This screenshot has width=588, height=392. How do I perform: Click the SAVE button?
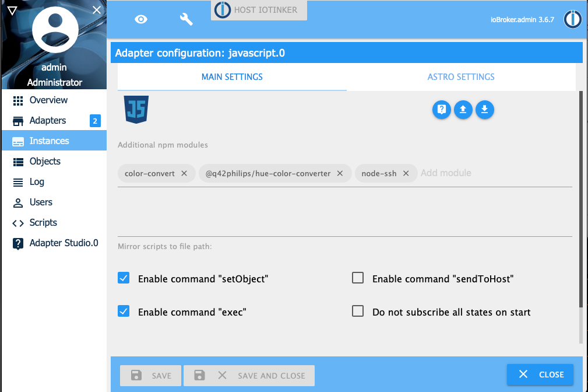point(150,376)
